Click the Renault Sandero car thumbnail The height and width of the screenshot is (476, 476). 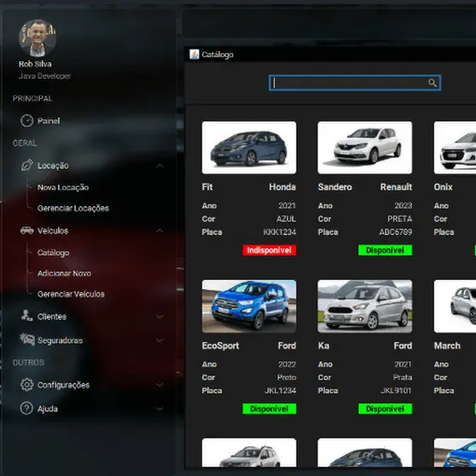click(365, 148)
